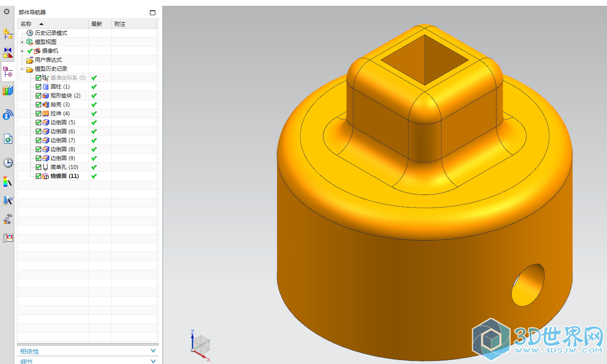The height and width of the screenshot is (364, 607).
Task: Expand the 模型视图 tree node
Action: pos(22,42)
